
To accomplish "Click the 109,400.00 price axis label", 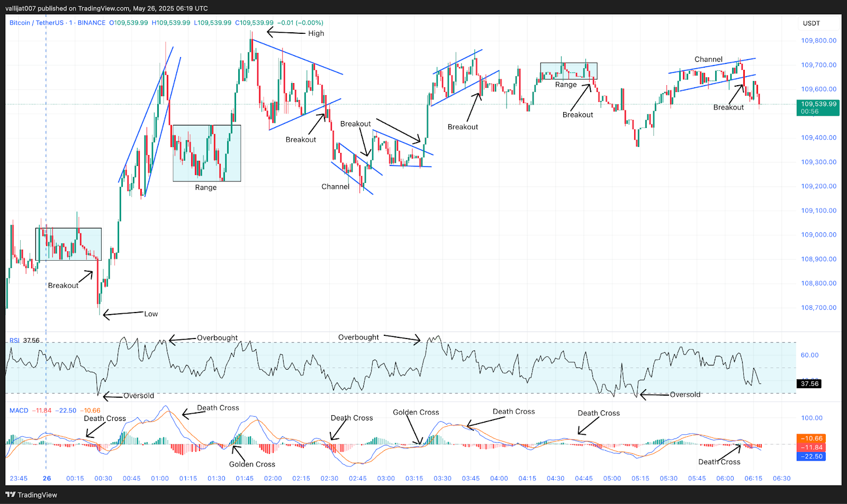I will (x=818, y=138).
